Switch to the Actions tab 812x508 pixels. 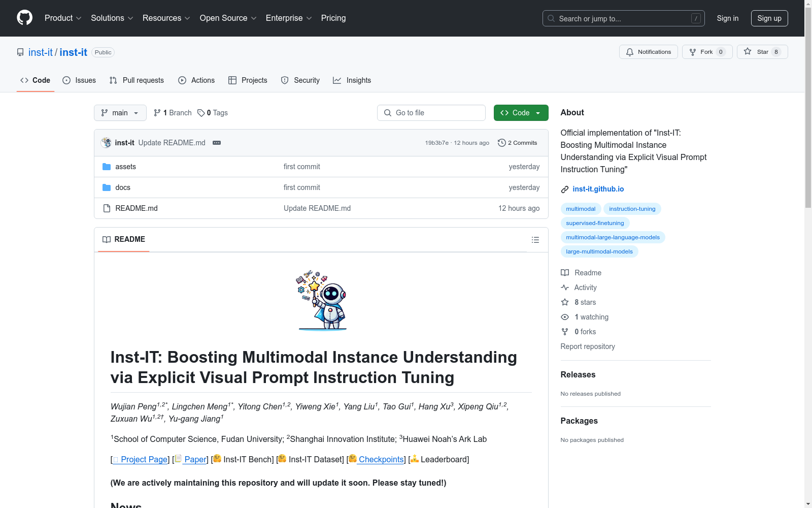196,80
